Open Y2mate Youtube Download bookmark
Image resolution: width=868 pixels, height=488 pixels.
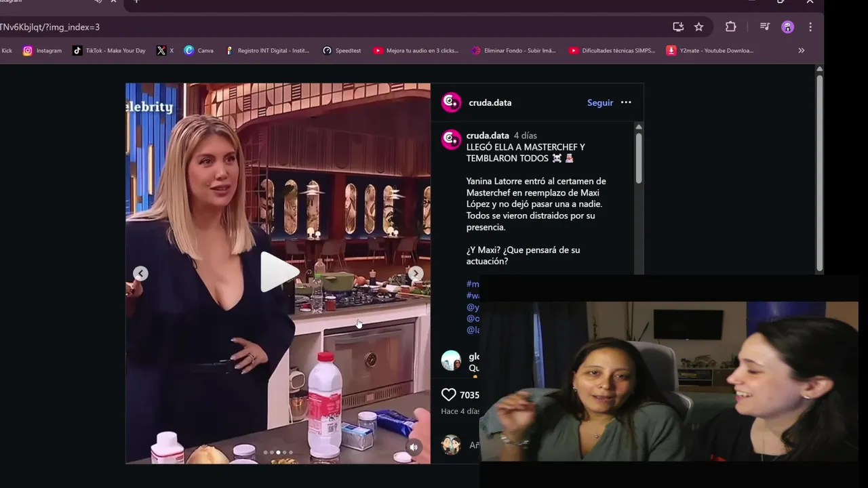(710, 50)
